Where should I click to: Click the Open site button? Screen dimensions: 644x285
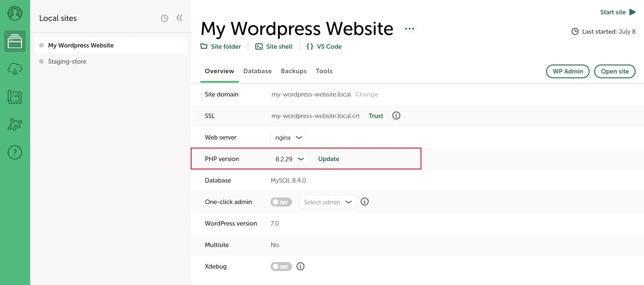(x=615, y=71)
